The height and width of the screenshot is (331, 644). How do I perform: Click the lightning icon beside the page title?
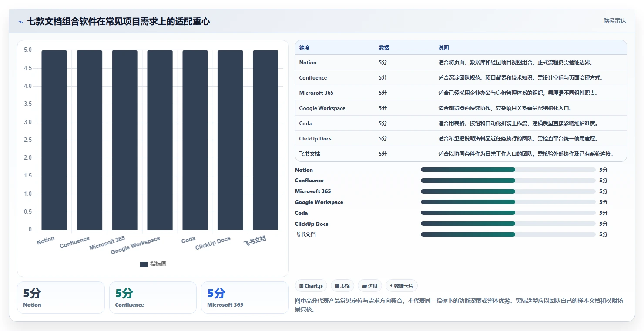(20, 21)
